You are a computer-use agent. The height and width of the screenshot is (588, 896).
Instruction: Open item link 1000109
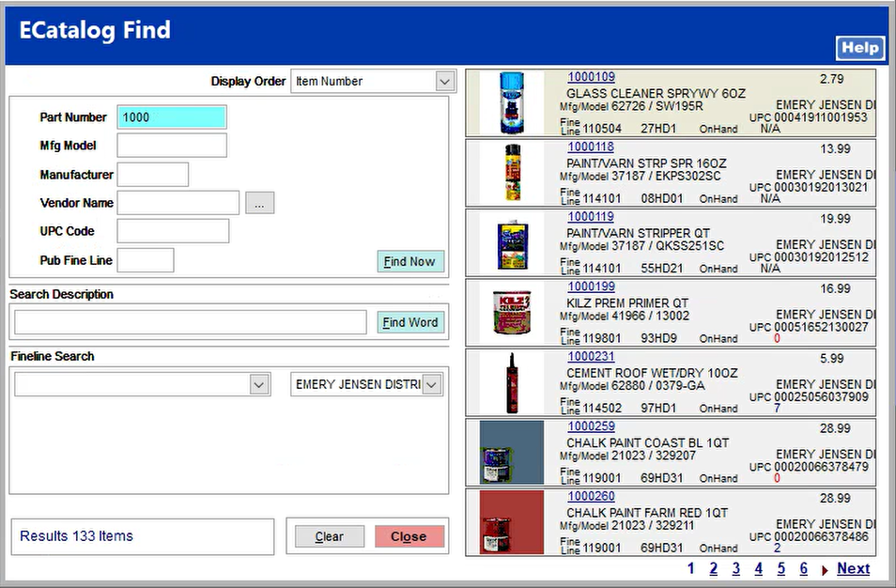[x=591, y=77]
